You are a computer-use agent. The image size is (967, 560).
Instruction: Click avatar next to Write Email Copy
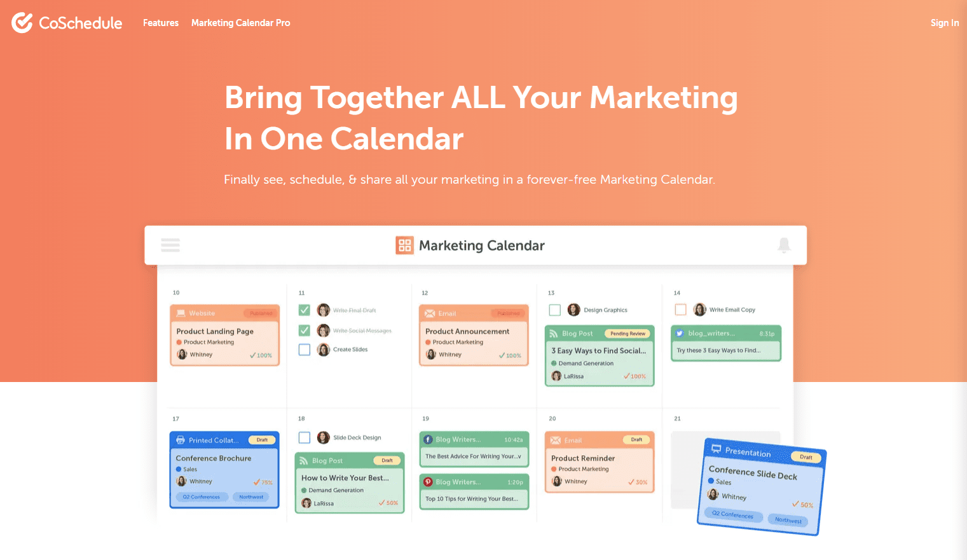tap(700, 310)
